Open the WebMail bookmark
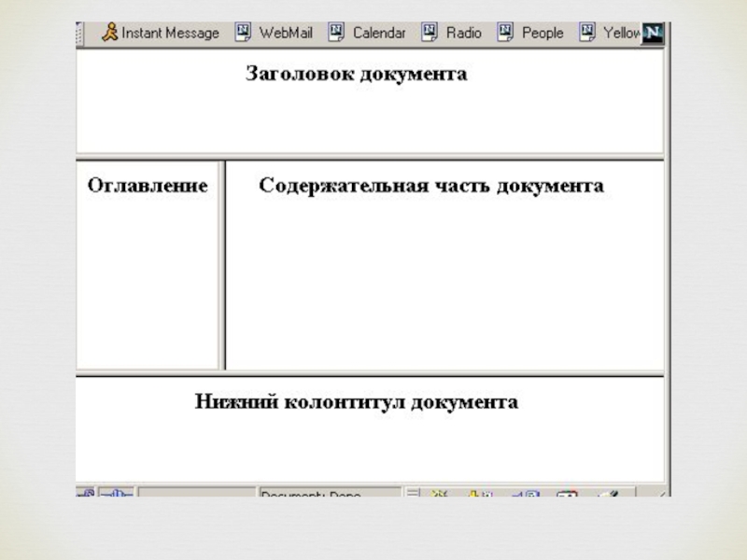The height and width of the screenshot is (560, 747). coord(274,33)
